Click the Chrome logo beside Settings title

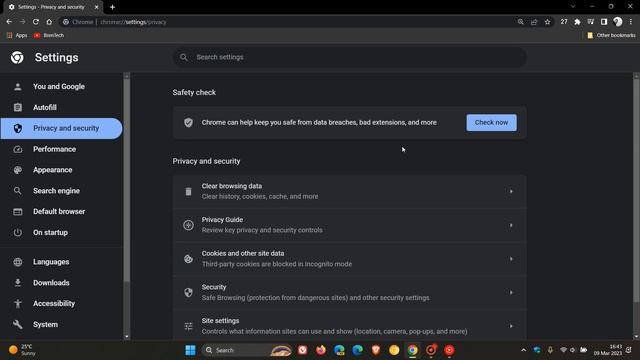17,58
